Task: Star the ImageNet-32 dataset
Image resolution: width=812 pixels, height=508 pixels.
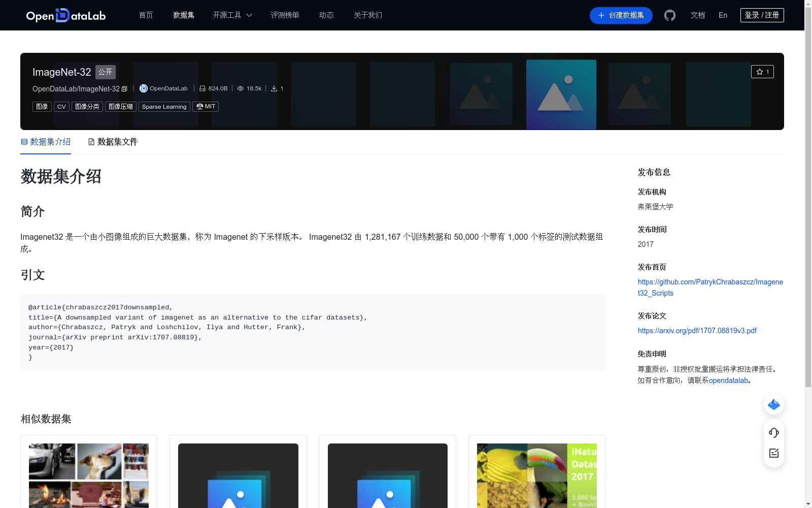Action: tap(762, 72)
